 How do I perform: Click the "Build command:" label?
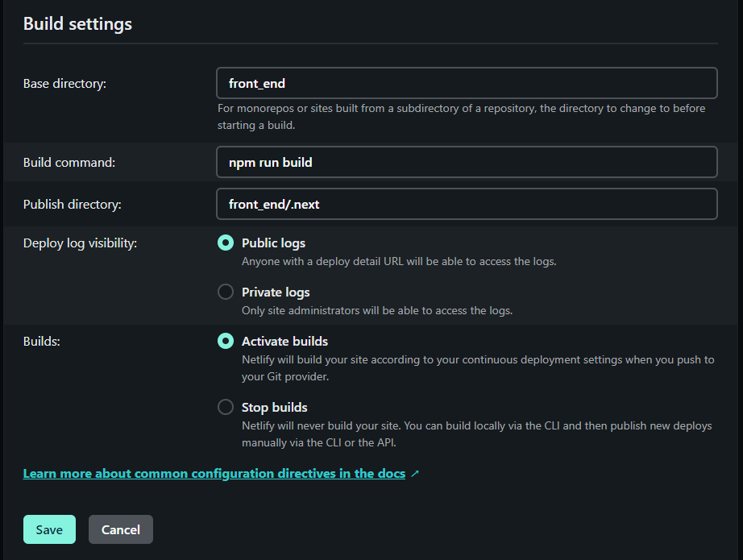coord(69,162)
